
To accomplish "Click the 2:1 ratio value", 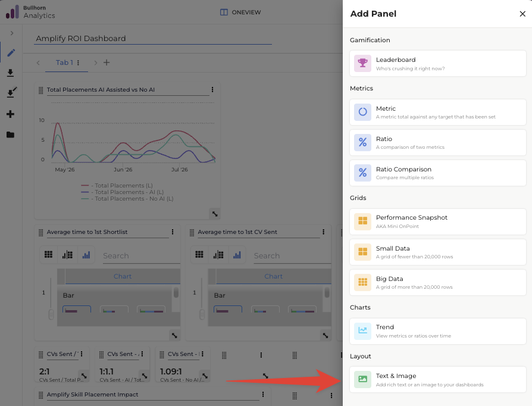I will pos(45,371).
